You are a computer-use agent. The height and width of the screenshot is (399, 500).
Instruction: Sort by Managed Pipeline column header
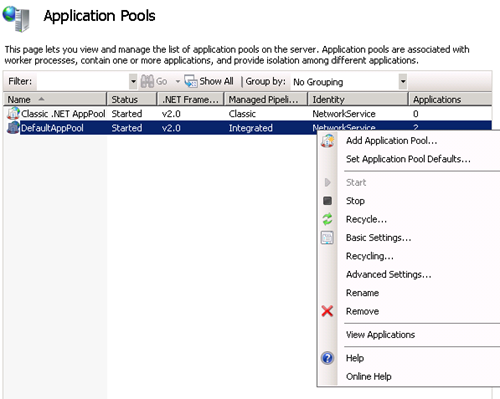click(266, 99)
